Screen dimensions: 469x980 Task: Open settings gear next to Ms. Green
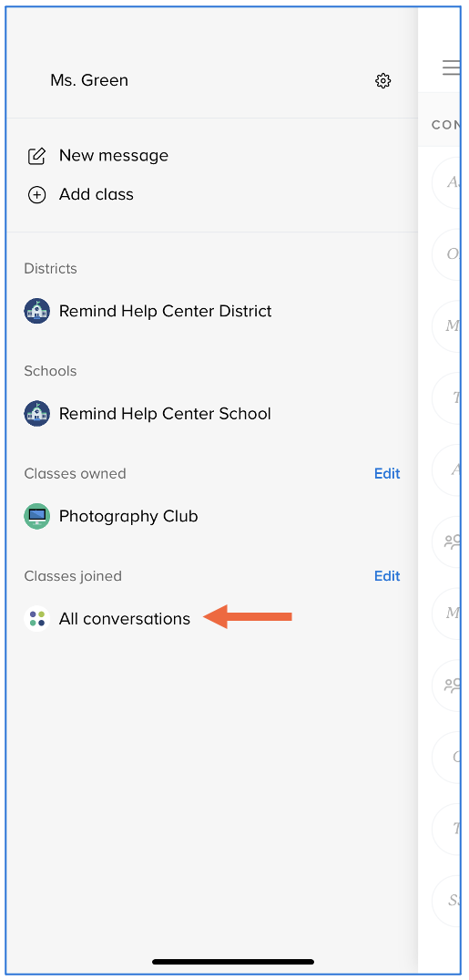point(382,80)
